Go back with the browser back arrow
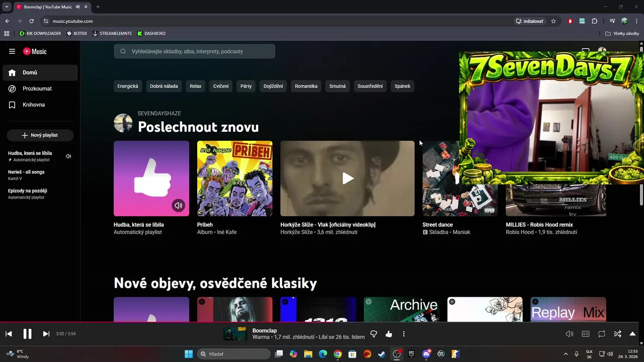644x362 pixels. 7,21
